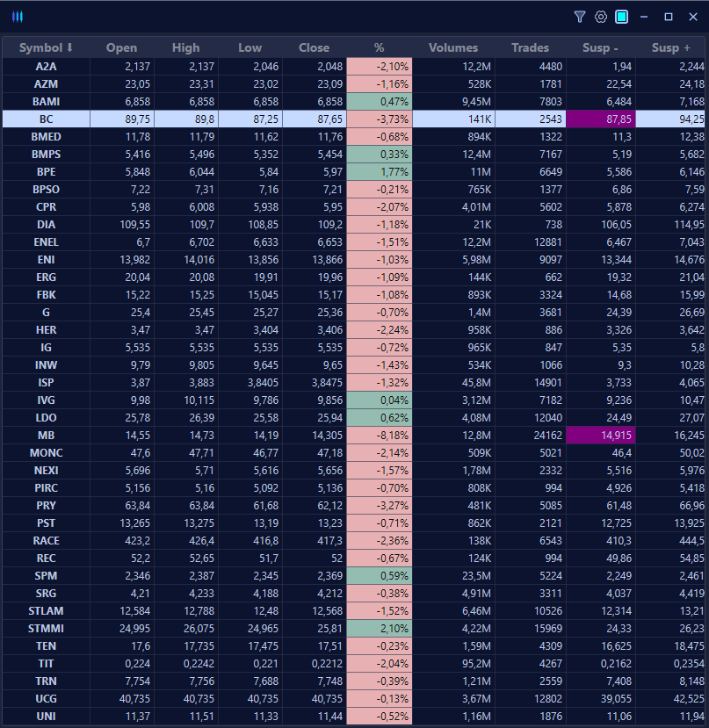Toggle the cyan square indicator button
The width and height of the screenshot is (709, 728).
pos(622,18)
